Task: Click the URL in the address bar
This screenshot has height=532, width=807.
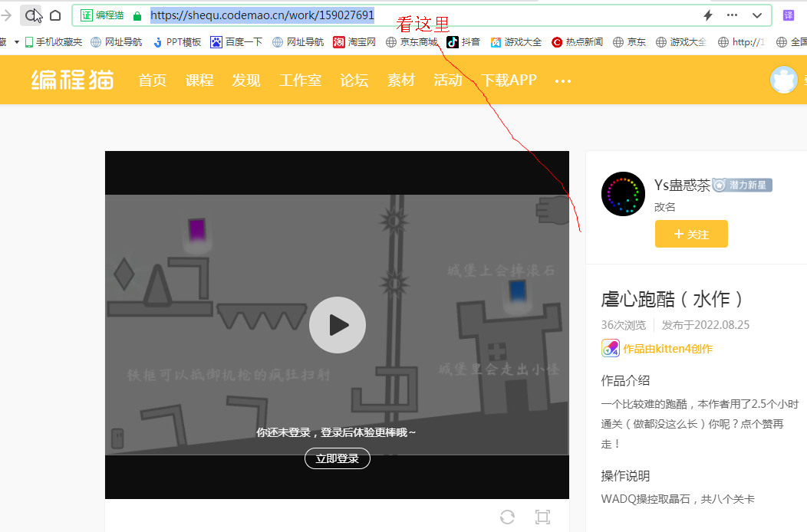Action: click(x=262, y=15)
